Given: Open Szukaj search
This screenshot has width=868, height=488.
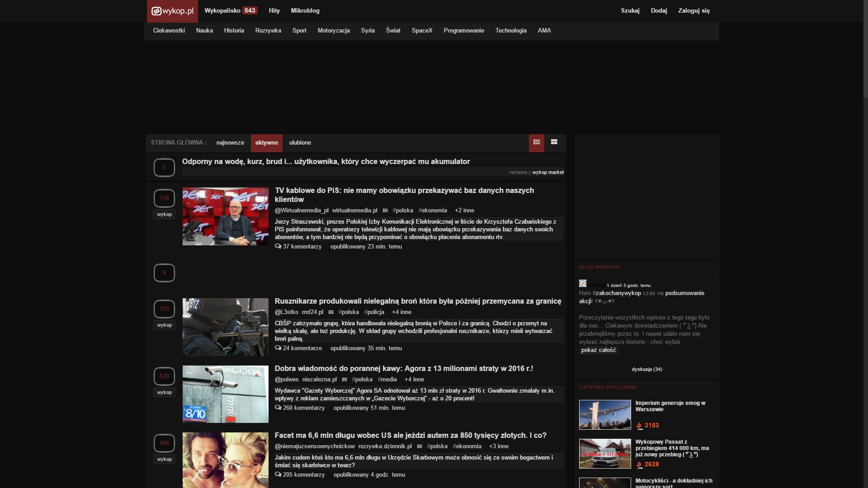Looking at the screenshot, I should [630, 10].
